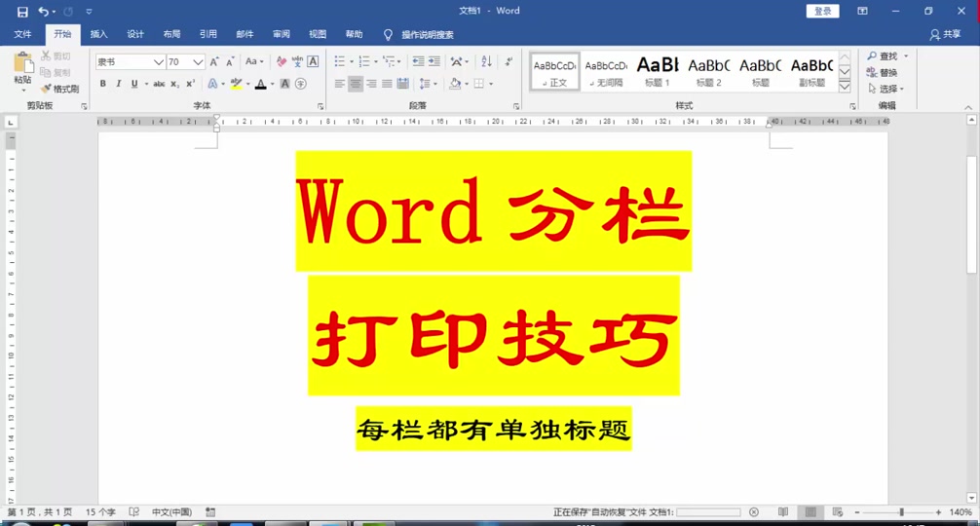Apply the Heading 1 (标题 1) style

click(658, 72)
